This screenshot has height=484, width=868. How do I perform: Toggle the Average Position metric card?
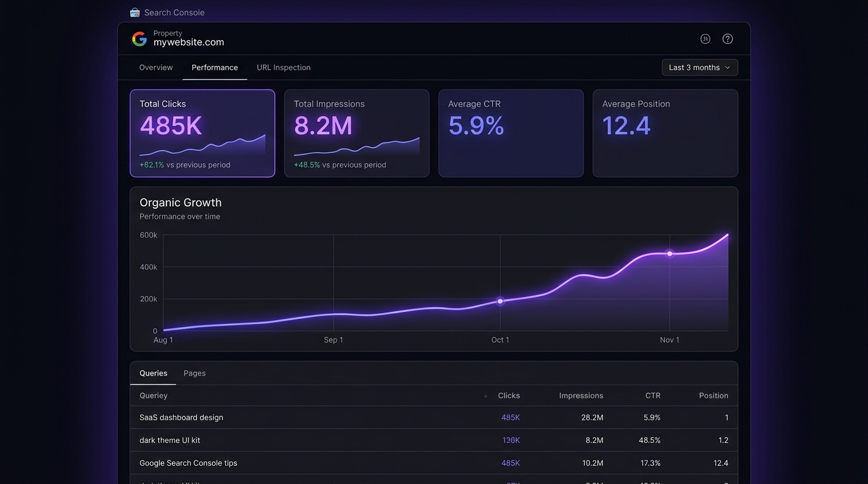[x=665, y=133]
